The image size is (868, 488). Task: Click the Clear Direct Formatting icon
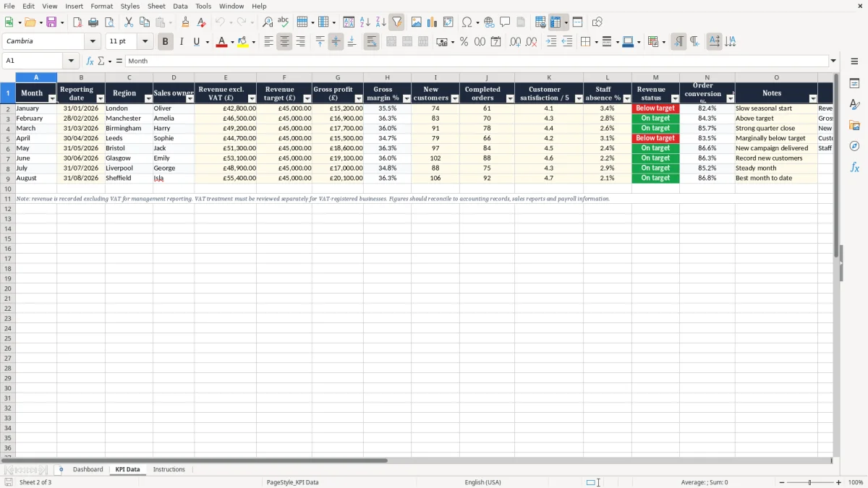point(201,22)
